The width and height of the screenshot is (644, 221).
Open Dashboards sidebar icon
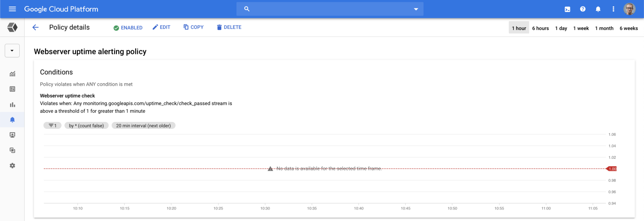click(x=12, y=89)
